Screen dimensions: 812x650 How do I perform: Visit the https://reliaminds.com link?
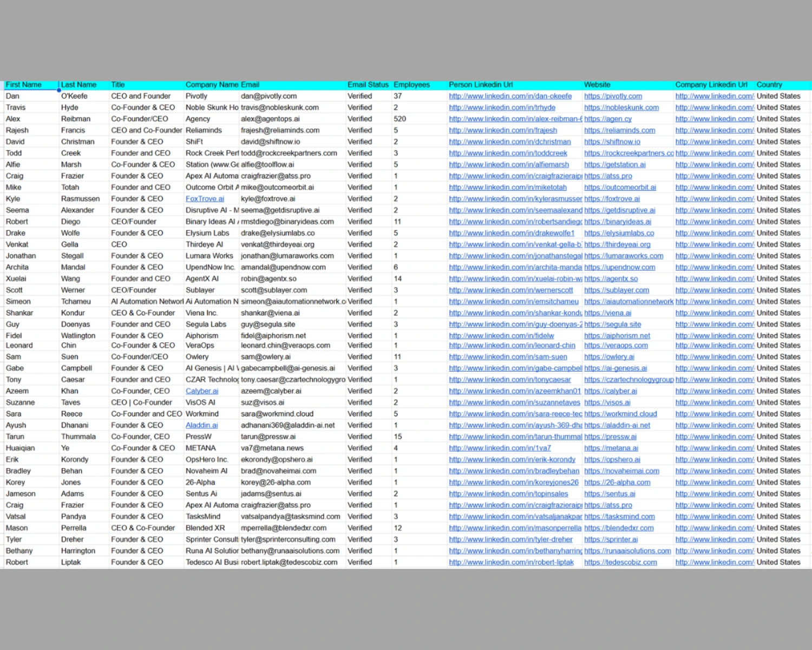(x=620, y=131)
